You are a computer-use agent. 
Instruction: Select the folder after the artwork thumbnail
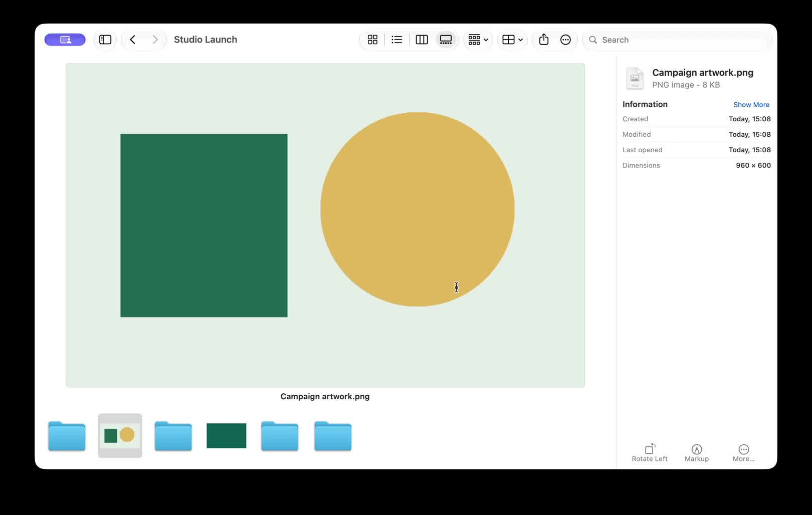[x=173, y=436]
